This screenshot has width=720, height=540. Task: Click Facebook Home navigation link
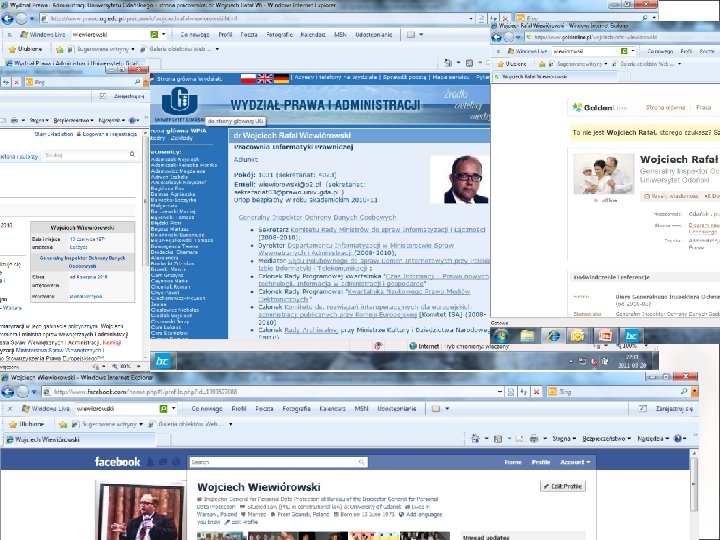512,462
